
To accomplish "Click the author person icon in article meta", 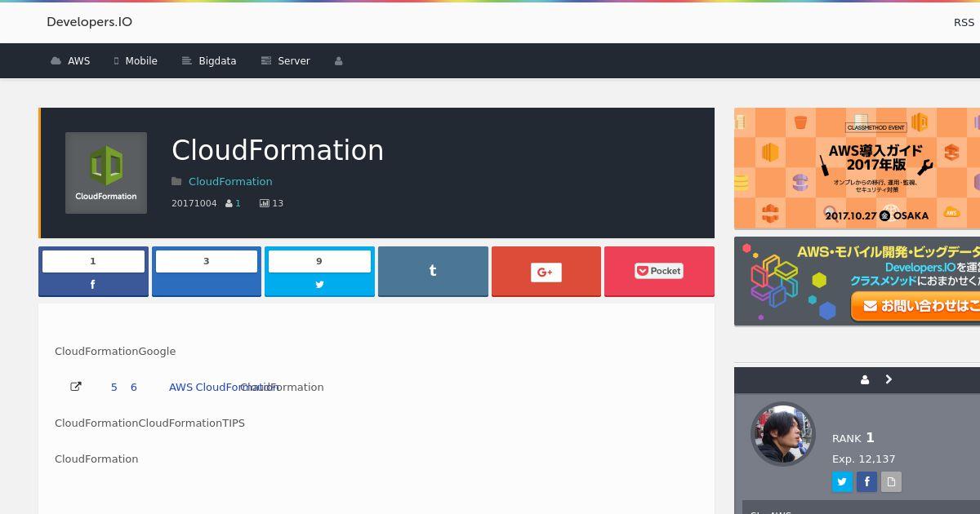I will click(x=229, y=203).
